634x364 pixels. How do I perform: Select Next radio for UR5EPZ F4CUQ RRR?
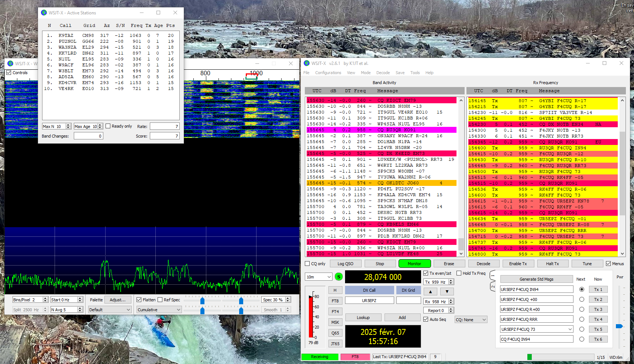(582, 319)
